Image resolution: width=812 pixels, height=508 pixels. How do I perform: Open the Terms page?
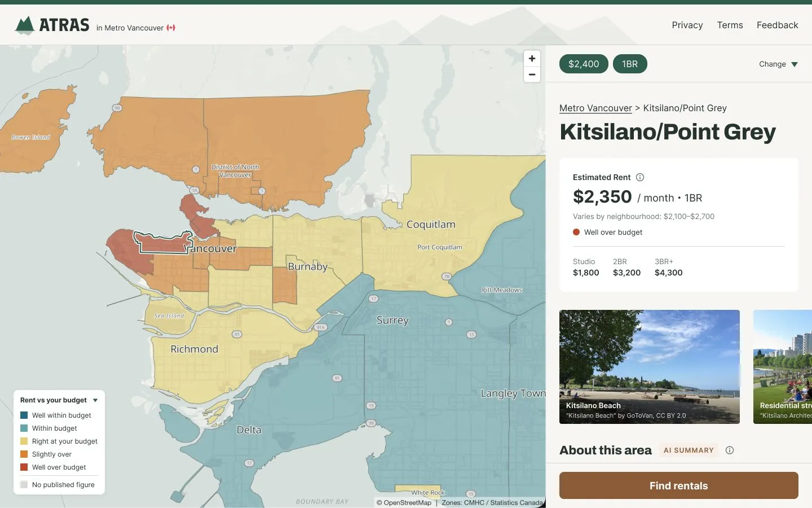[730, 25]
